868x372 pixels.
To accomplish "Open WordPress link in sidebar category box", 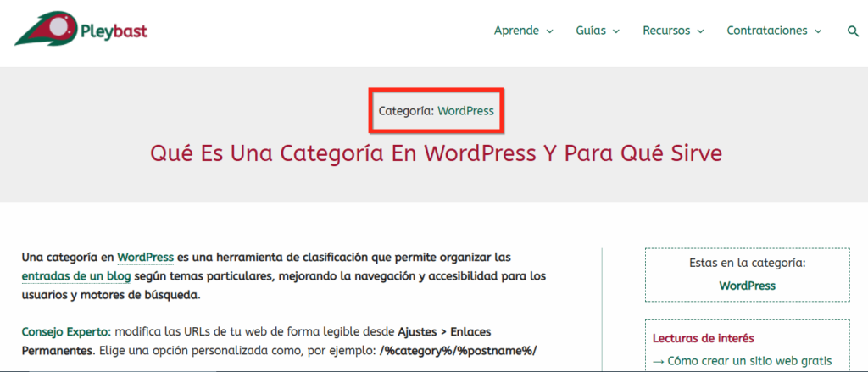I will pos(748,286).
